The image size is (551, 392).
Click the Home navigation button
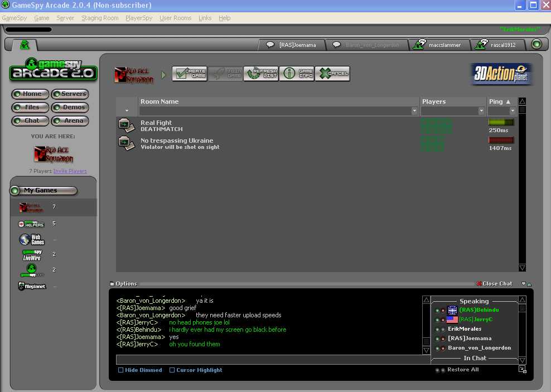point(30,94)
